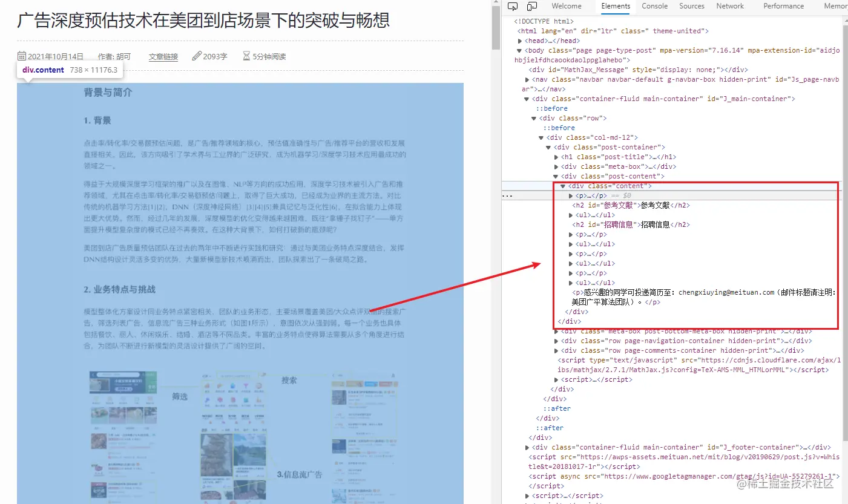Click the hourglass icon beside 5分钟阅读
Screen dimensions: 848x504
(246, 56)
